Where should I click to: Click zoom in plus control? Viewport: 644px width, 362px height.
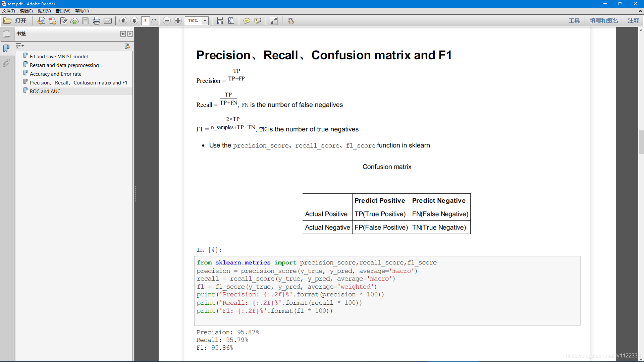click(x=178, y=20)
